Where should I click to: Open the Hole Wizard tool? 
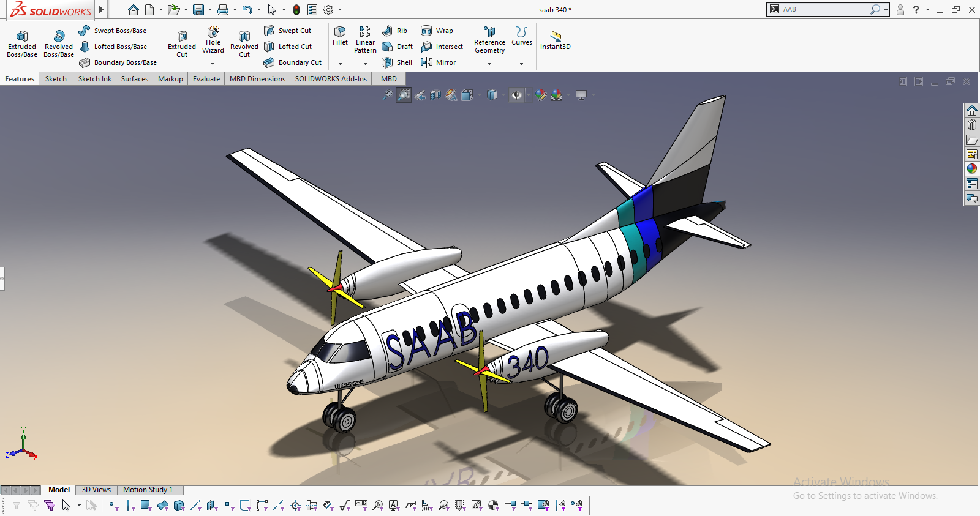(x=213, y=40)
